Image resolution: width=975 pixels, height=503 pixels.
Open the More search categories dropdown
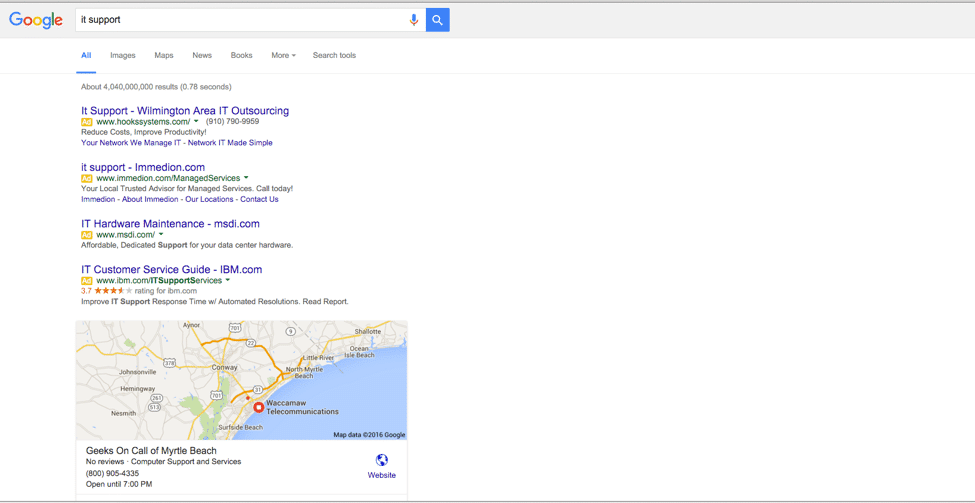tap(283, 55)
